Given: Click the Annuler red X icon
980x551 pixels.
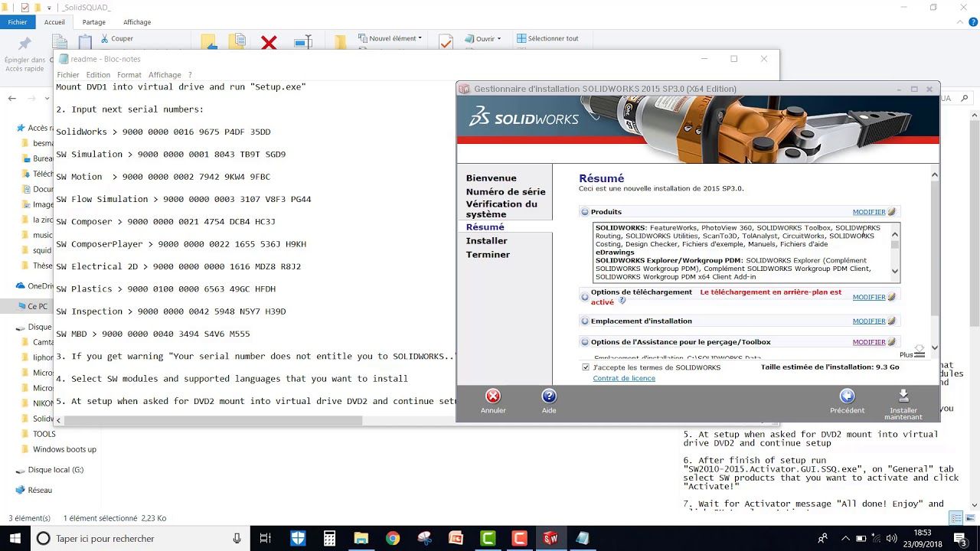Looking at the screenshot, I should [493, 396].
